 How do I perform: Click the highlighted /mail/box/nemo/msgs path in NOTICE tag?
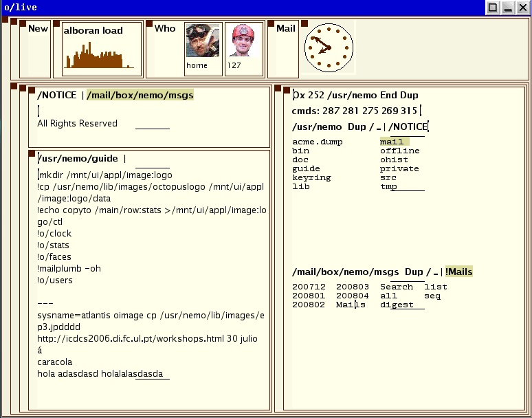pyautogui.click(x=140, y=96)
